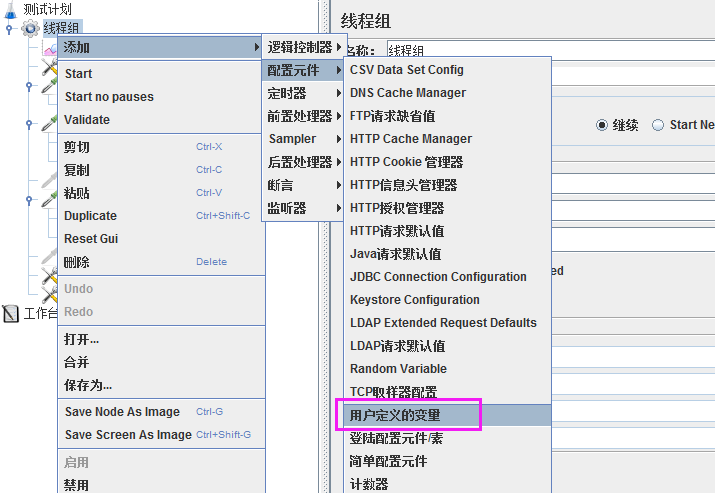The height and width of the screenshot is (493, 715).
Task: Add CSV Data Set Config
Action: coord(447,70)
